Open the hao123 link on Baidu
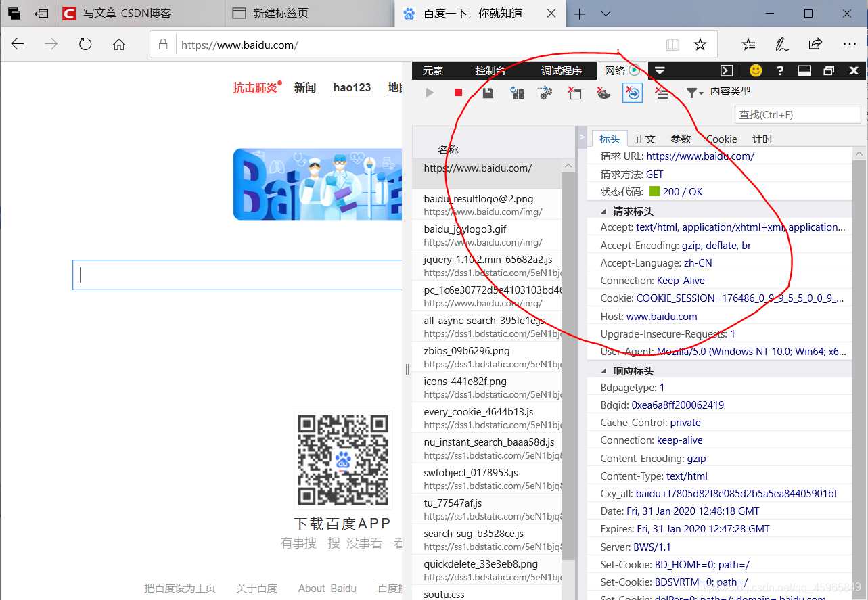The height and width of the screenshot is (600, 868). 352,88
